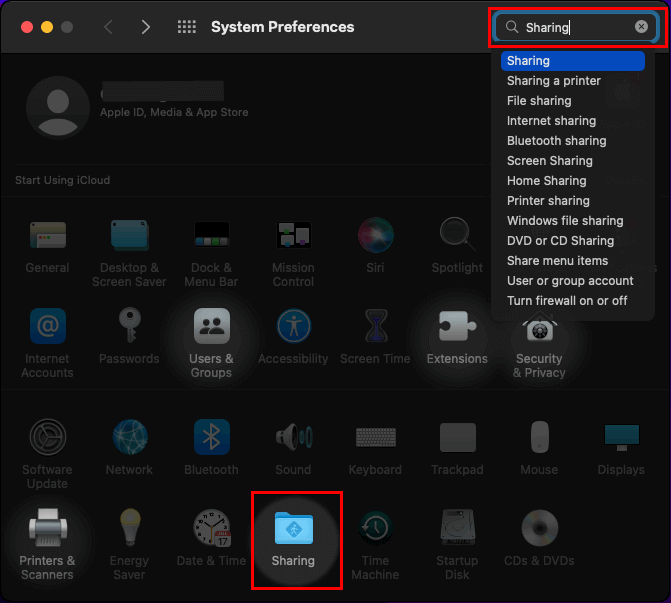Choose 'Turn firewall on or off' suggestion

click(x=567, y=301)
